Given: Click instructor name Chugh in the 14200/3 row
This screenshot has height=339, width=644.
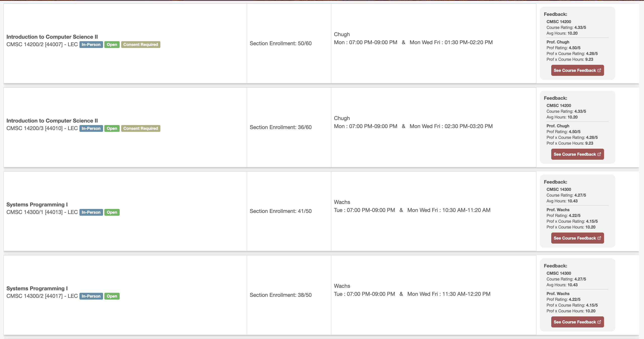Looking at the screenshot, I should point(342,118).
